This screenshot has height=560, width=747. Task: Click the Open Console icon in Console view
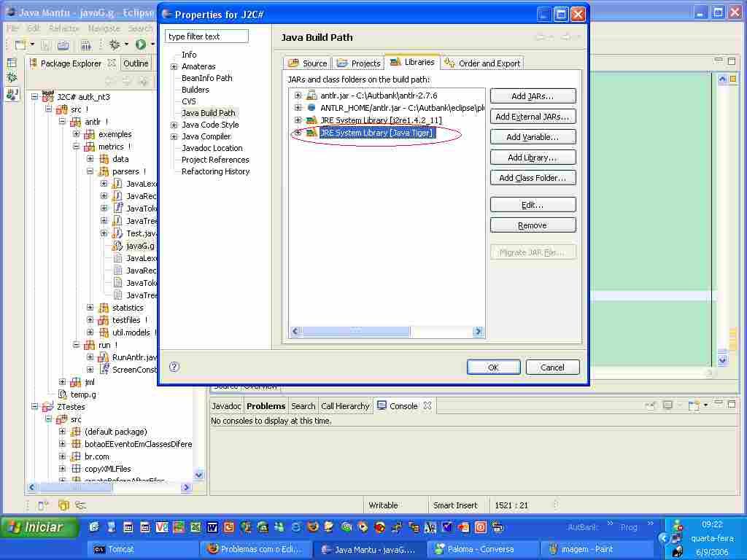(x=694, y=406)
